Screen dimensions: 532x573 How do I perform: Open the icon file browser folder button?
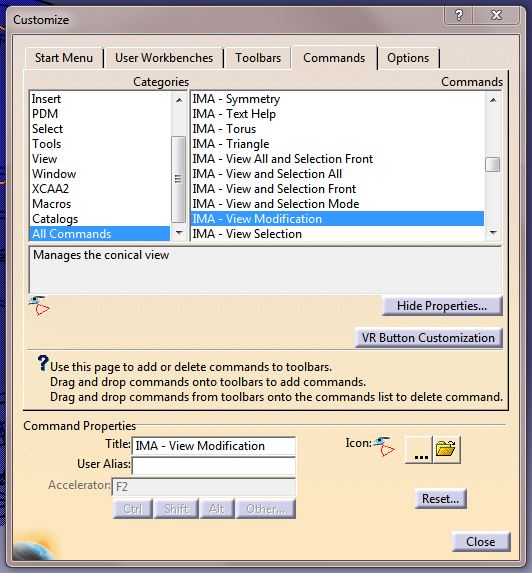pyautogui.click(x=446, y=449)
